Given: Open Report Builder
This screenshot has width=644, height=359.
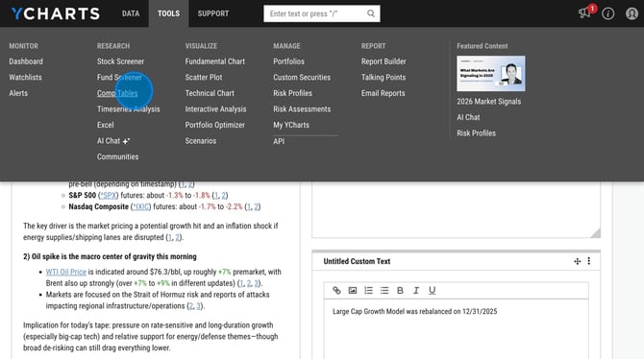Looking at the screenshot, I should pyautogui.click(x=384, y=61).
